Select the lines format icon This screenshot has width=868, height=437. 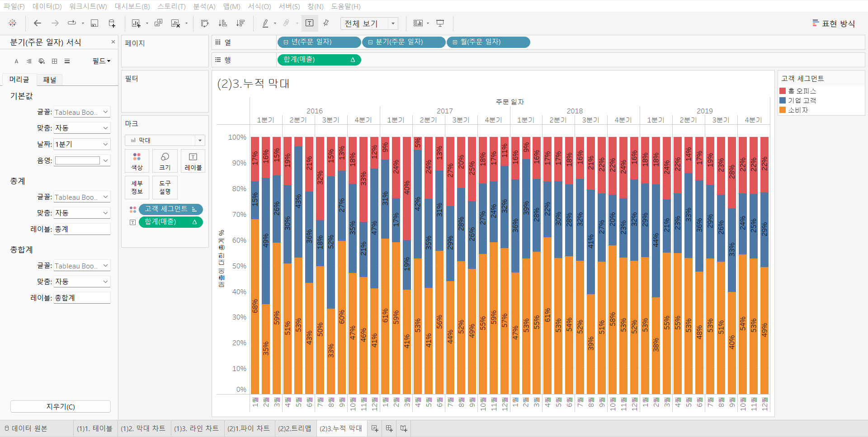point(67,61)
